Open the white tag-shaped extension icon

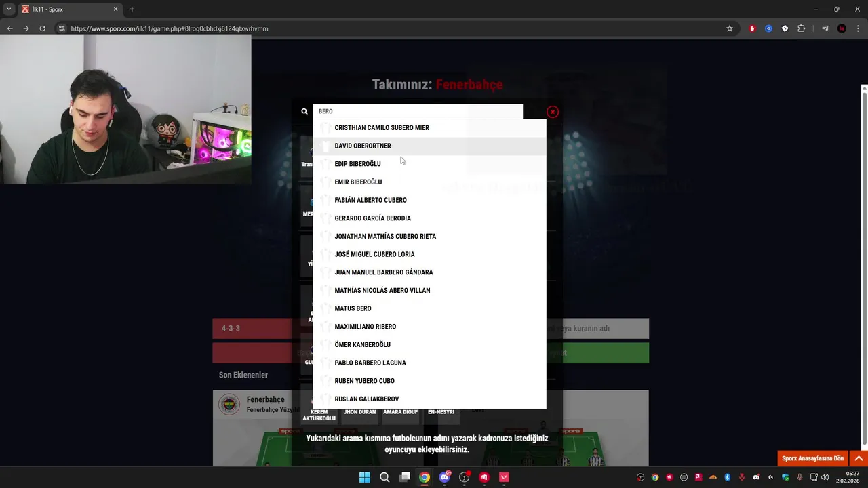(785, 28)
